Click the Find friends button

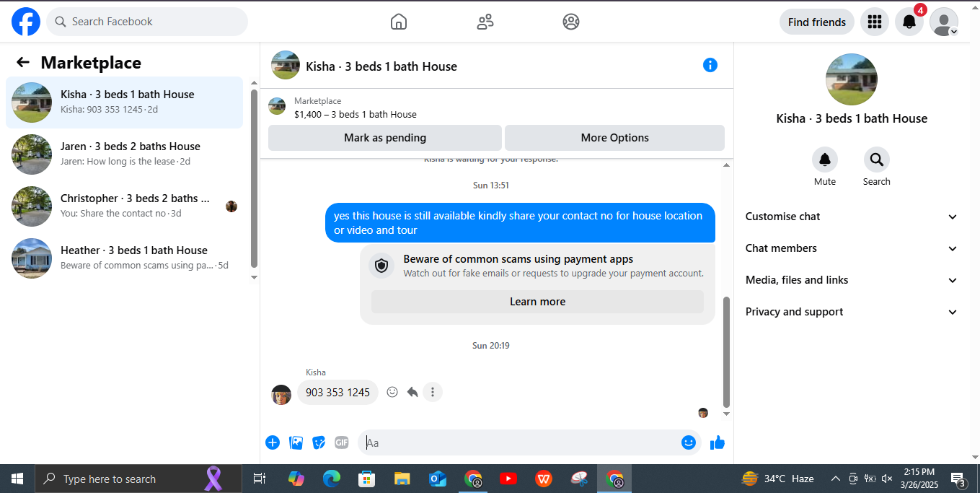click(x=817, y=22)
